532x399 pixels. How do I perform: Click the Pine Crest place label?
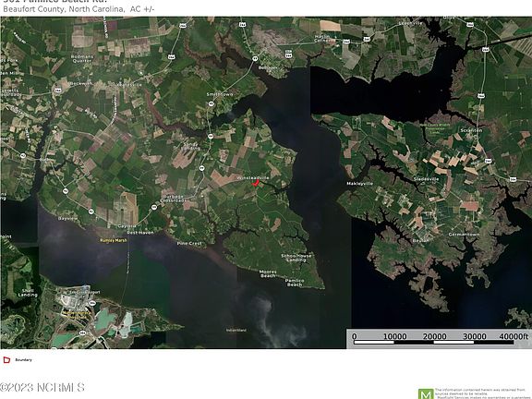coord(189,243)
